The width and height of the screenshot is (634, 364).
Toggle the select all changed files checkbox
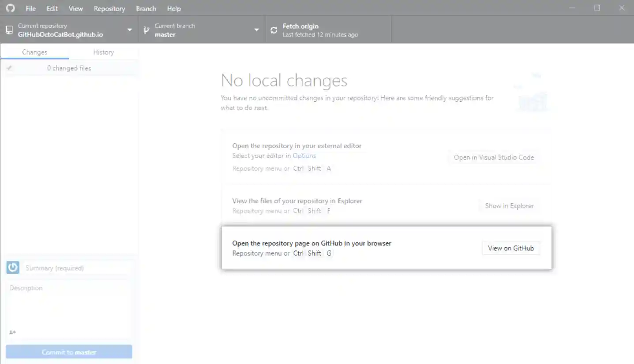[x=10, y=68]
